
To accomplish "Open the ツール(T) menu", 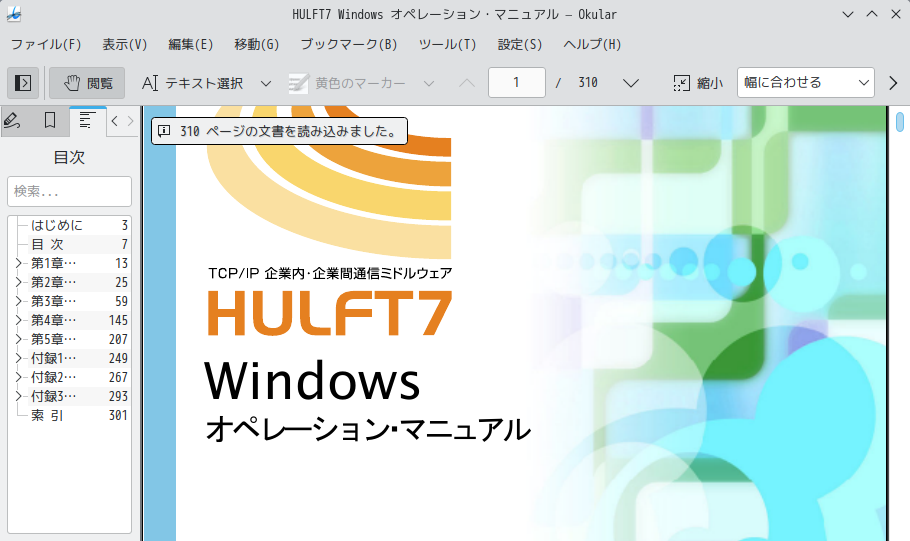I will pos(447,45).
